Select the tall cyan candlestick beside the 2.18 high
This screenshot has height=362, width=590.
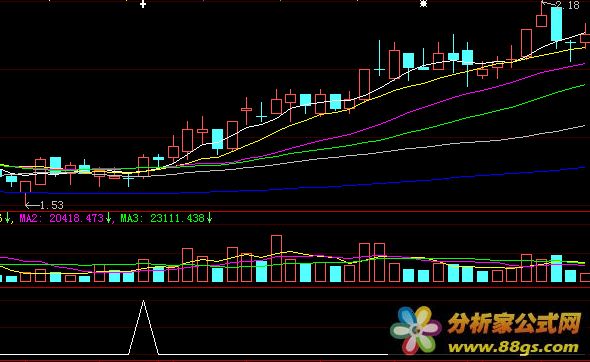click(x=557, y=24)
